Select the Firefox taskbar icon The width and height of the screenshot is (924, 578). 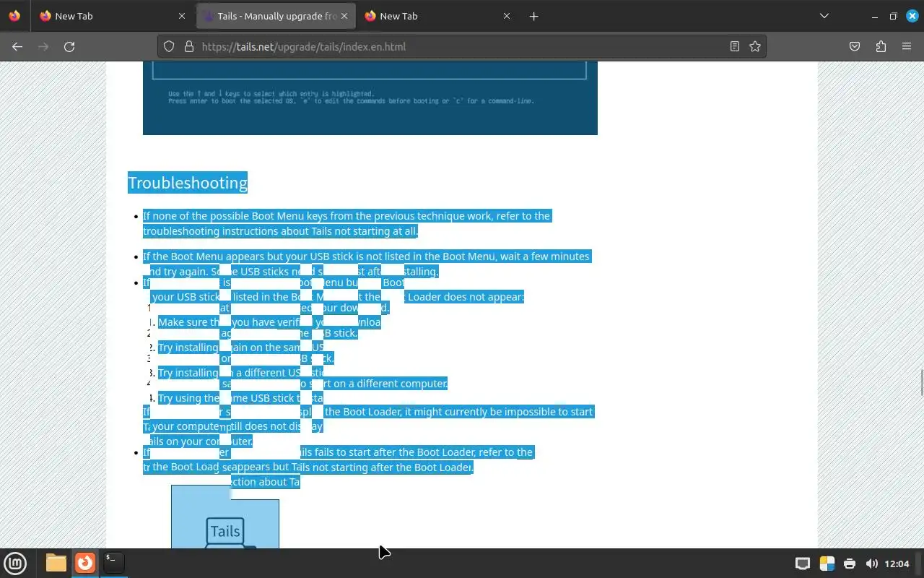point(85,563)
